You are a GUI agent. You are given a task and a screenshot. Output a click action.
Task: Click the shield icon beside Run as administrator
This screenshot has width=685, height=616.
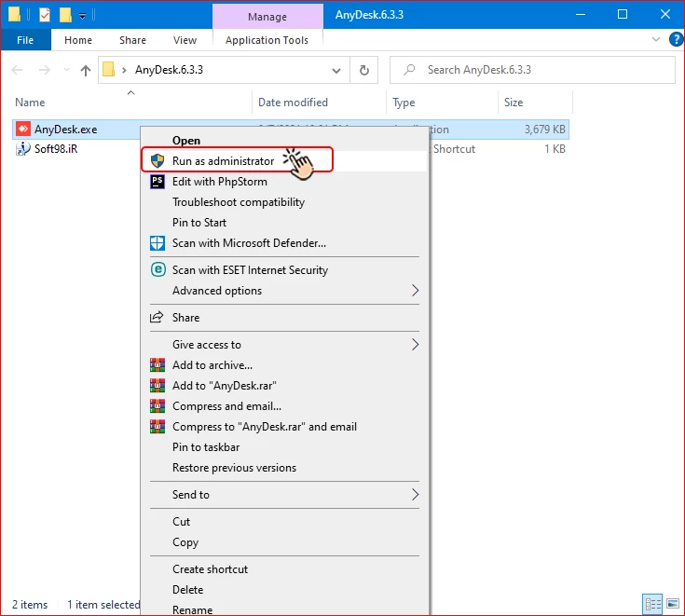point(158,161)
